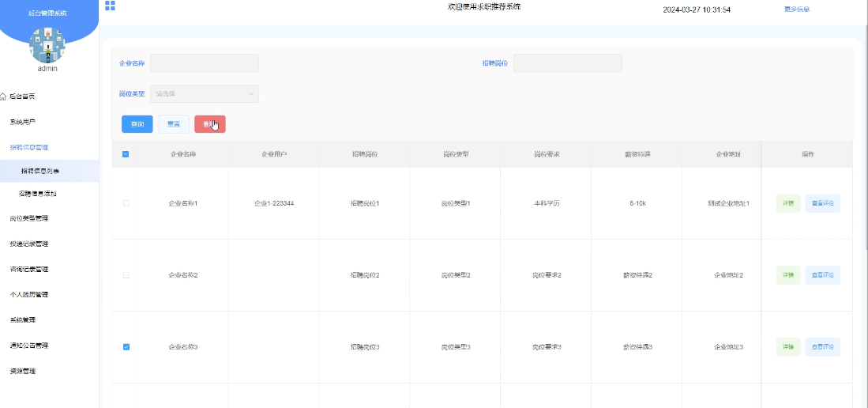Image resolution: width=868 pixels, height=408 pixels.
Task: Click the 岗位要求 column header
Action: (x=547, y=154)
